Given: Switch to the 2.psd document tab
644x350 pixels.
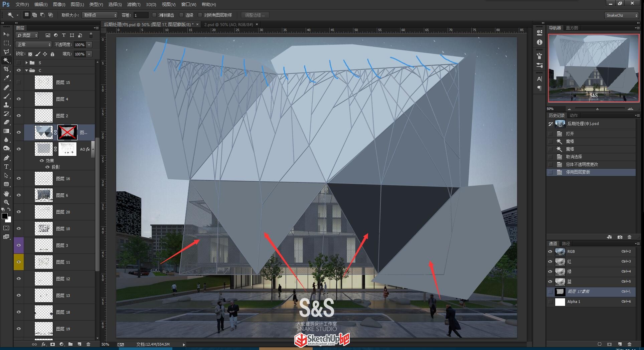Looking at the screenshot, I should click(229, 24).
